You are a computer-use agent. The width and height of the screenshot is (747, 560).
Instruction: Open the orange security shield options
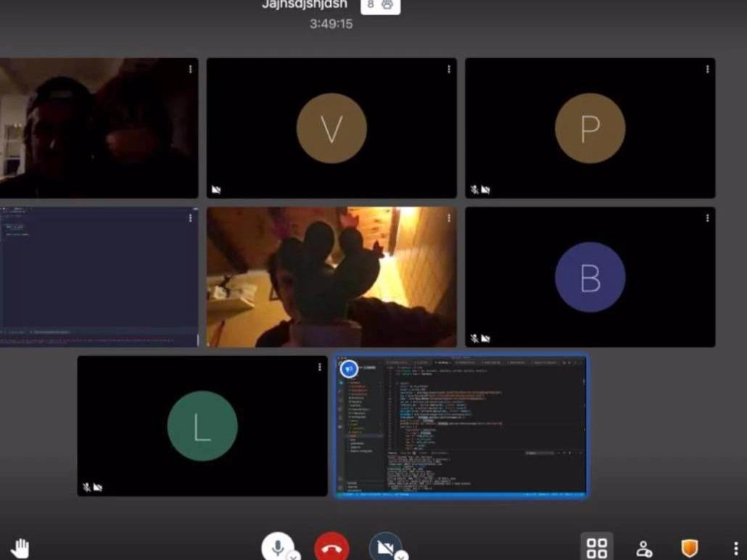click(690, 548)
